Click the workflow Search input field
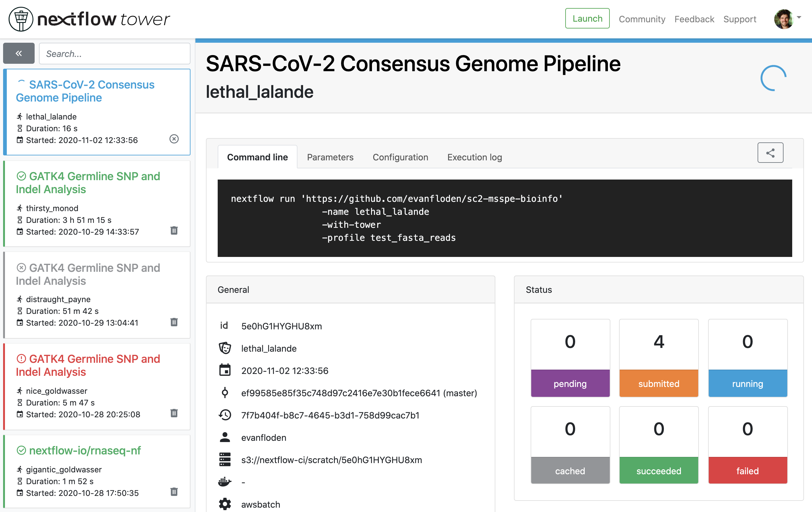The image size is (812, 512). click(115, 54)
